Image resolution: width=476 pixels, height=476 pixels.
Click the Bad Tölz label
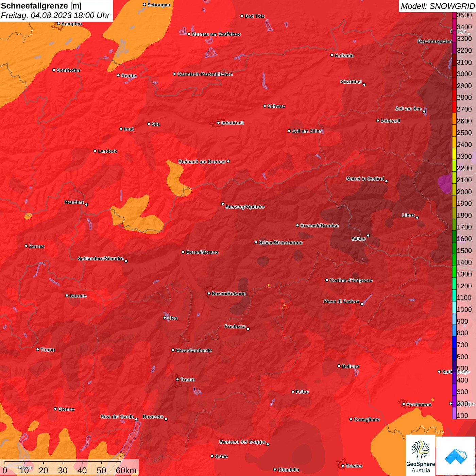coord(254,16)
